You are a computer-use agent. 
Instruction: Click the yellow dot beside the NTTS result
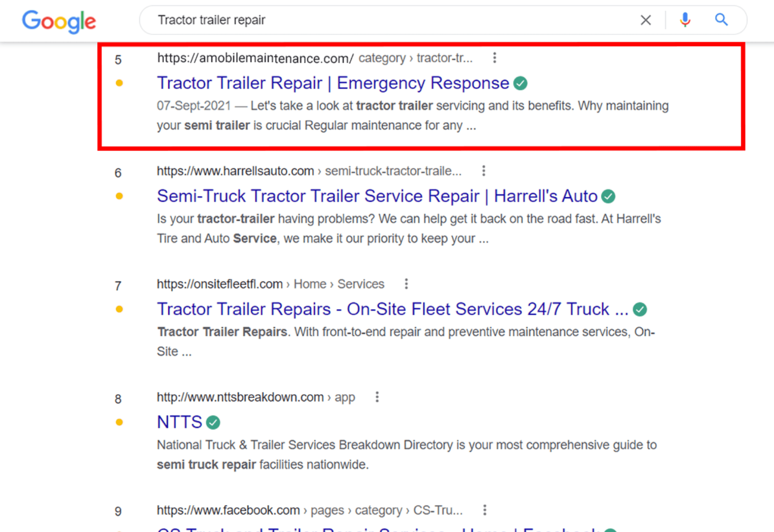[119, 422]
